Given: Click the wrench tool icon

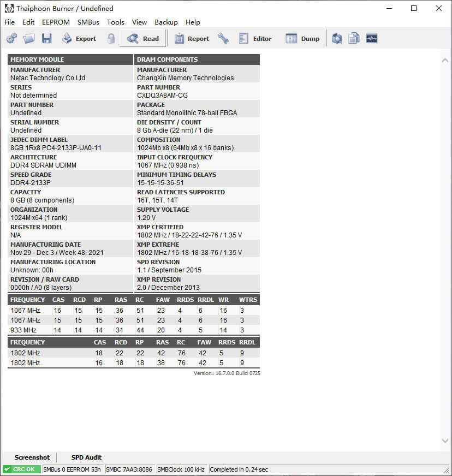Looking at the screenshot, I should pos(223,39).
